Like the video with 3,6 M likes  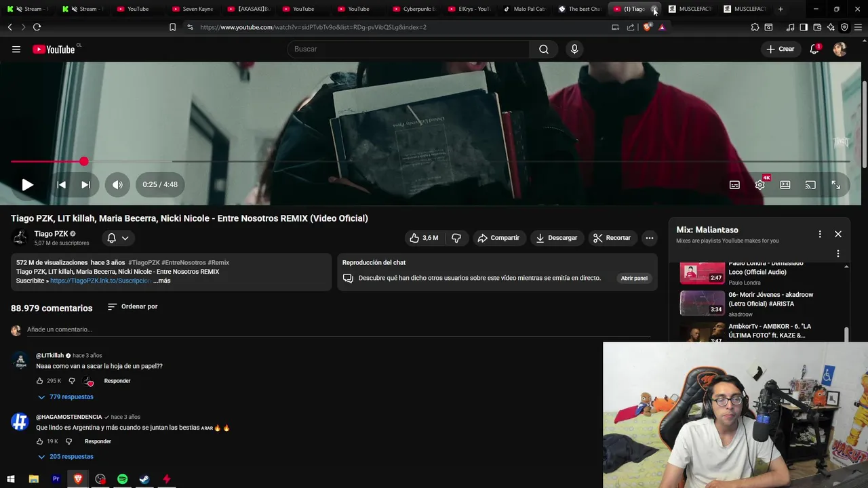click(x=424, y=238)
